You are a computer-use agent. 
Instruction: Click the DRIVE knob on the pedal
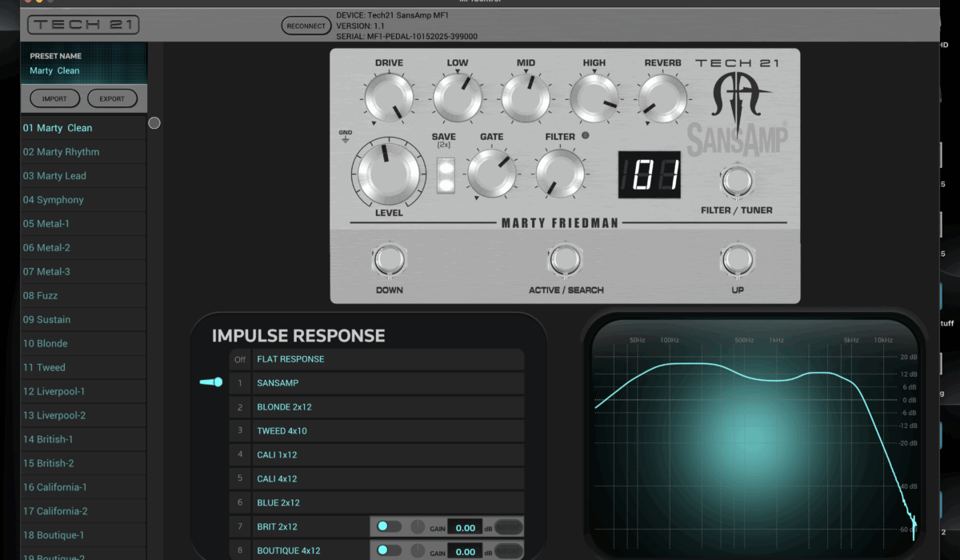tap(389, 99)
